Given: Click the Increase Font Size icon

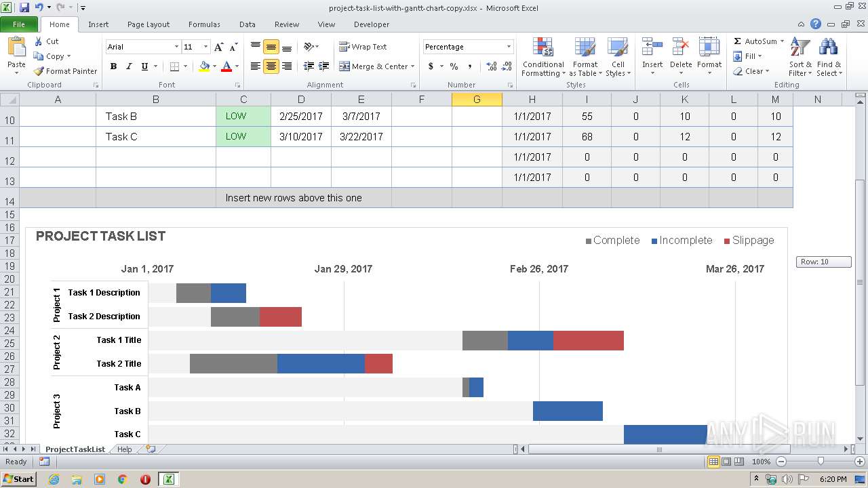Looking at the screenshot, I should click(218, 47).
